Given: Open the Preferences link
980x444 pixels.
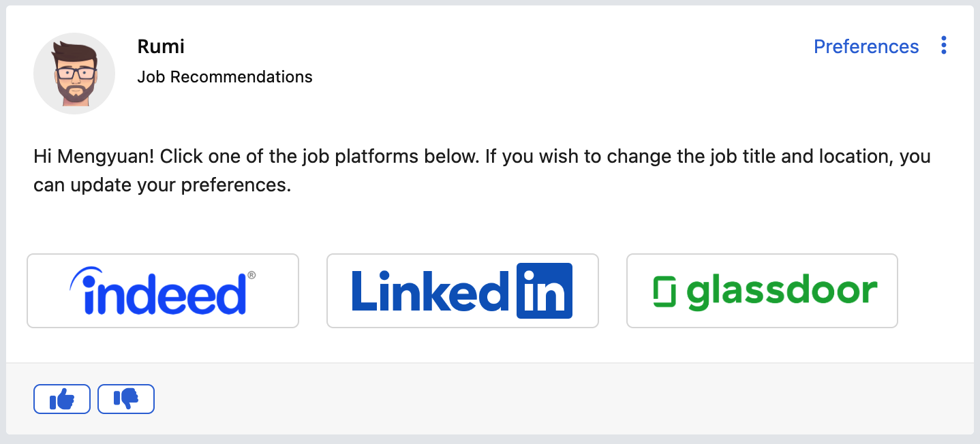Looking at the screenshot, I should pyautogui.click(x=866, y=46).
